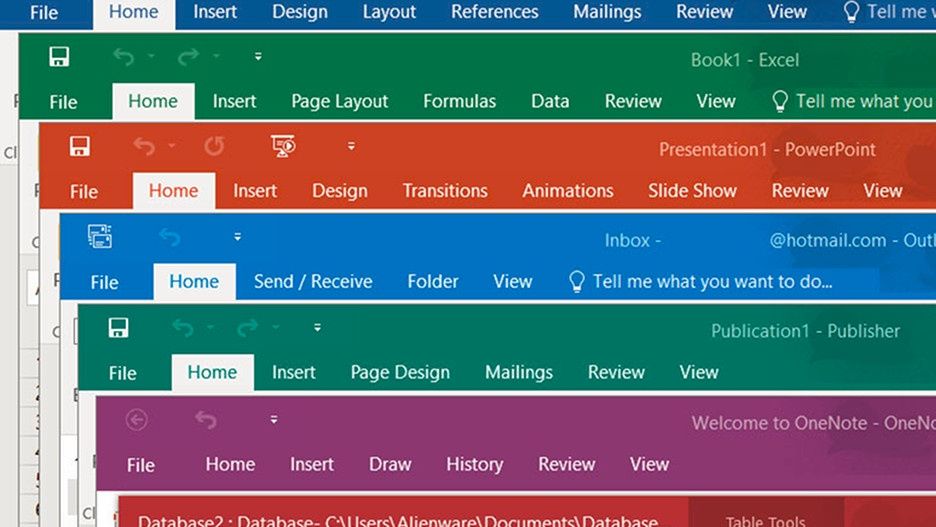This screenshot has height=527, width=936.
Task: Select Page Design tab in Publisher
Action: (400, 372)
